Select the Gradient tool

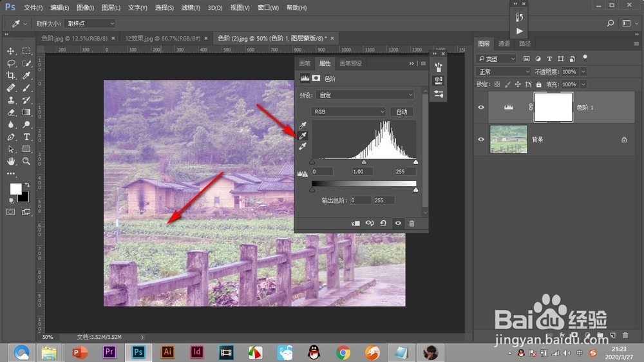point(26,112)
